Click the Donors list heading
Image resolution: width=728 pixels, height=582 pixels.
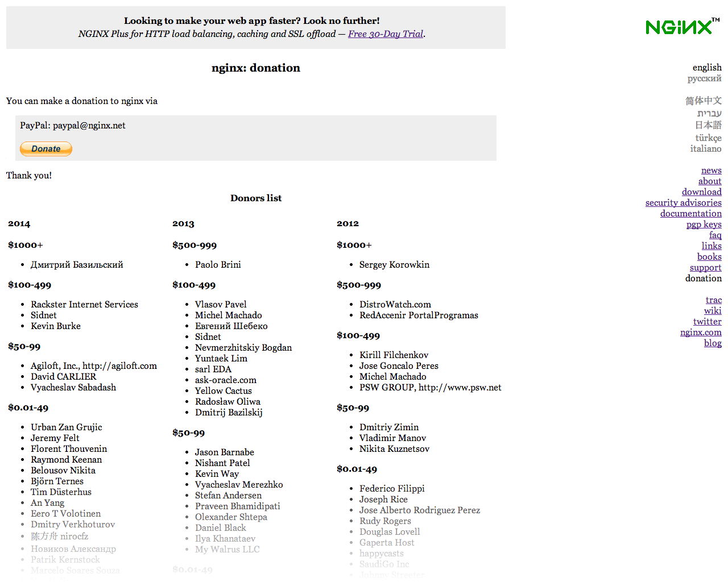click(256, 198)
